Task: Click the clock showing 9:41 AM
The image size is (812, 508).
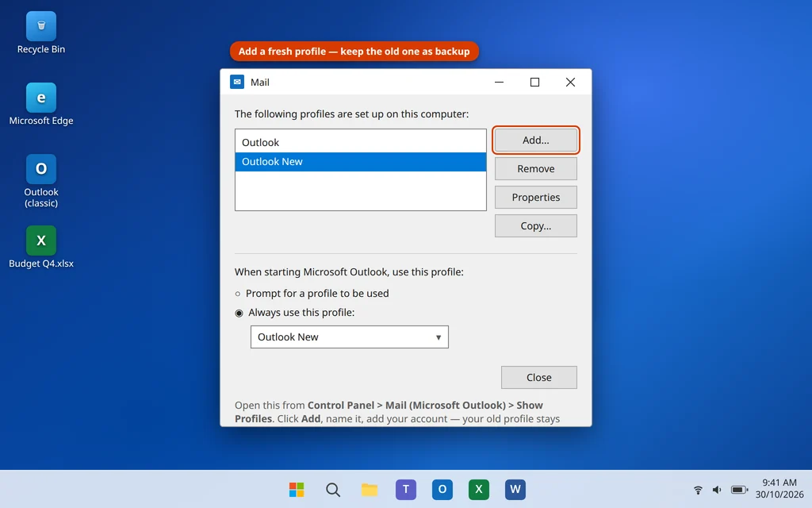Action: point(779,483)
